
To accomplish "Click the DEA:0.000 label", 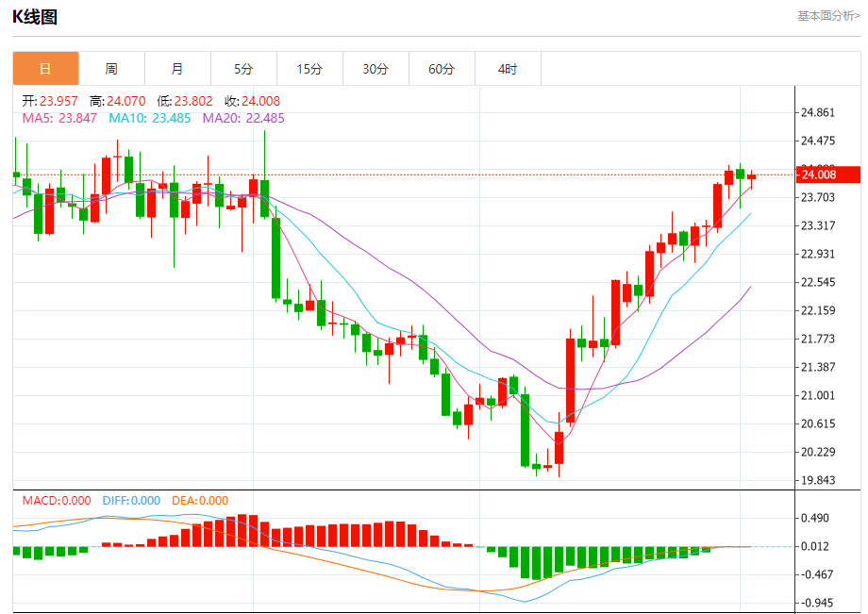I will click(x=200, y=501).
